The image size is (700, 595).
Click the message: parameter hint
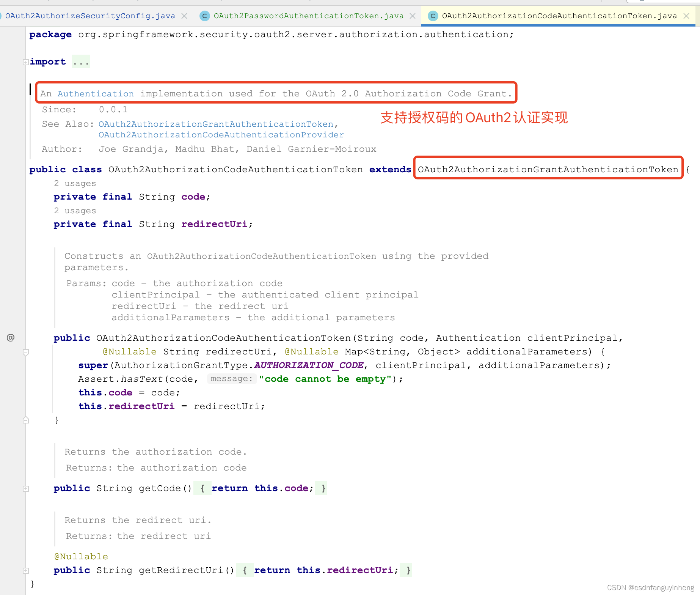click(231, 379)
